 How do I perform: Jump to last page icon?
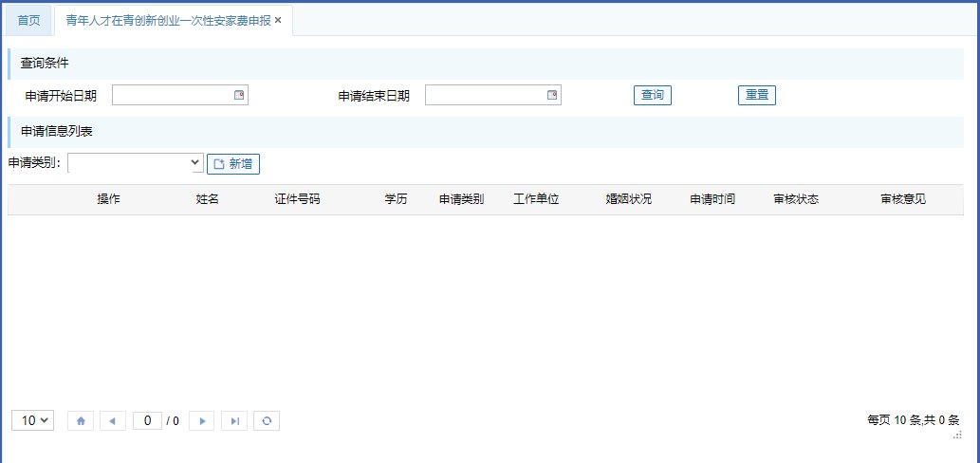(234, 421)
